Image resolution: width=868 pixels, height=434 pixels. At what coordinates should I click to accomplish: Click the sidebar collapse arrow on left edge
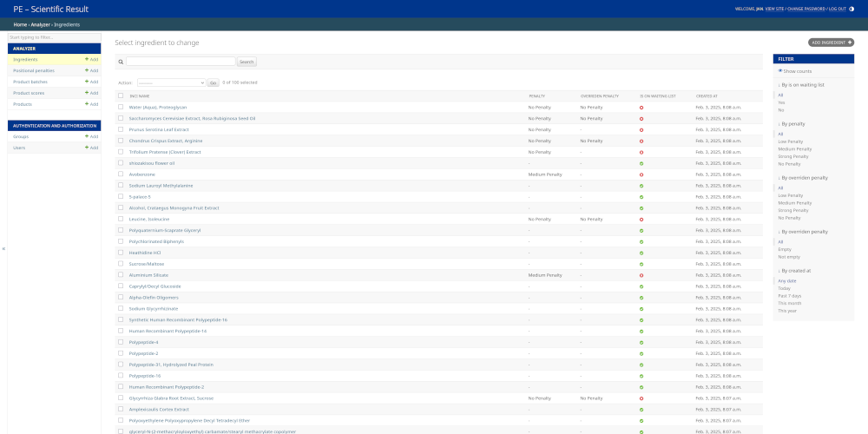click(3, 249)
